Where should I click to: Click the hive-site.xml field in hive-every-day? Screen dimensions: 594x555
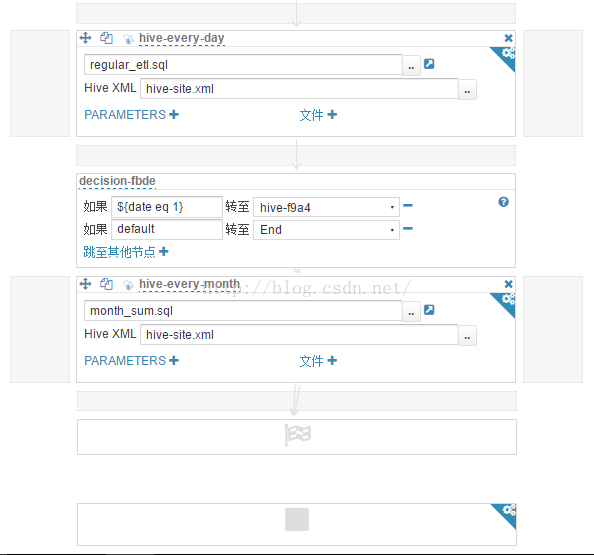(x=299, y=89)
